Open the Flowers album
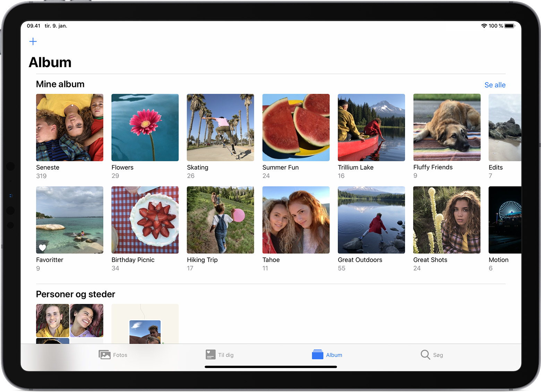 click(x=145, y=127)
